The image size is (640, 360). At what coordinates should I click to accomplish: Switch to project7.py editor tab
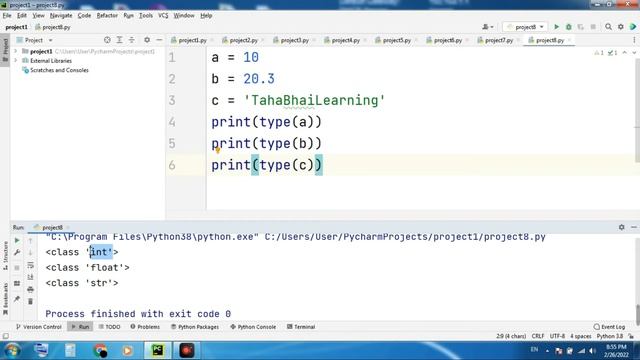point(498,40)
